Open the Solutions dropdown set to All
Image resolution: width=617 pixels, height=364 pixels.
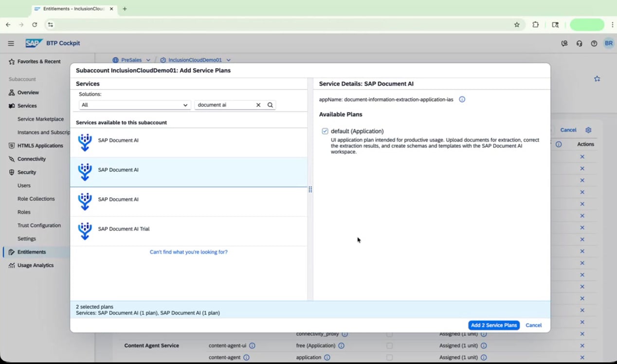point(135,105)
